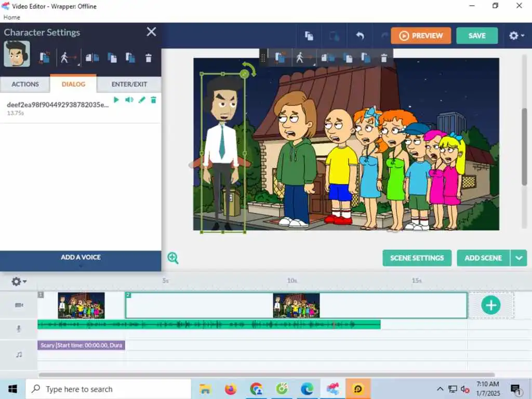
Task: Open File Explorer from the taskbar
Action: (205, 389)
